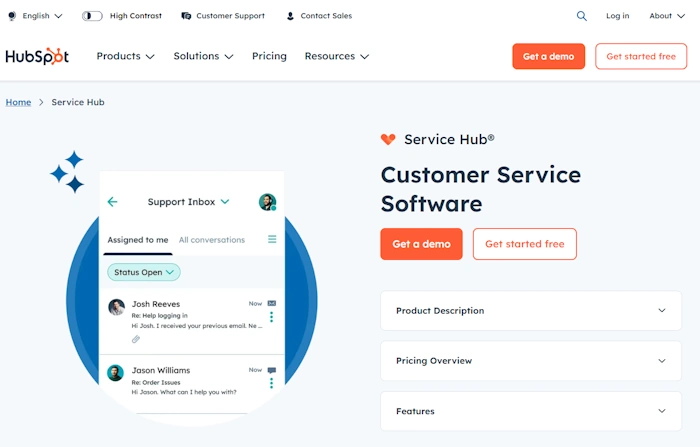
Task: Click the Service Hub breadcrumb text
Action: 78,102
